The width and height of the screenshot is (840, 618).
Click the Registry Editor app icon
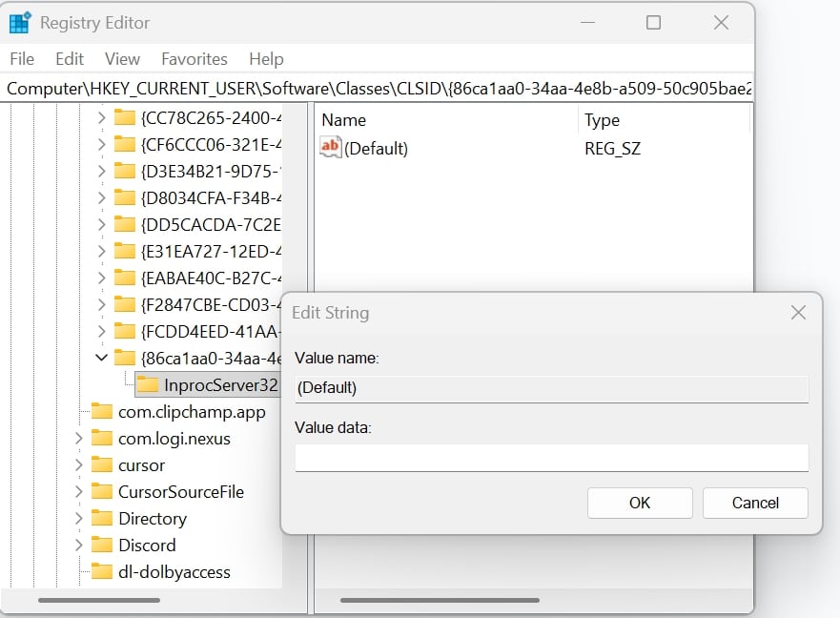pyautogui.click(x=20, y=23)
